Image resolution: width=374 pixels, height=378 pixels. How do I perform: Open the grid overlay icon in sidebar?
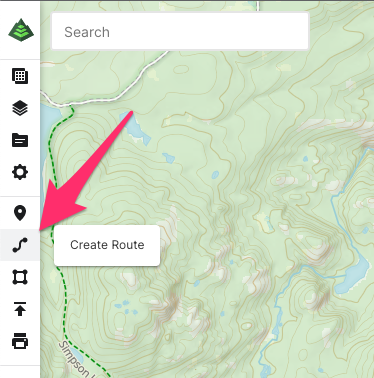tap(20, 76)
